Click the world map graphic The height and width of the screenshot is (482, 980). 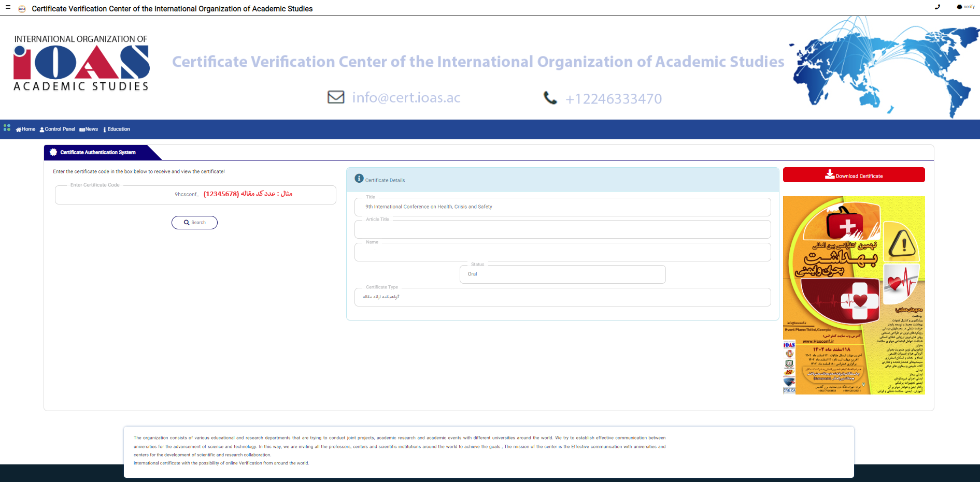click(884, 67)
